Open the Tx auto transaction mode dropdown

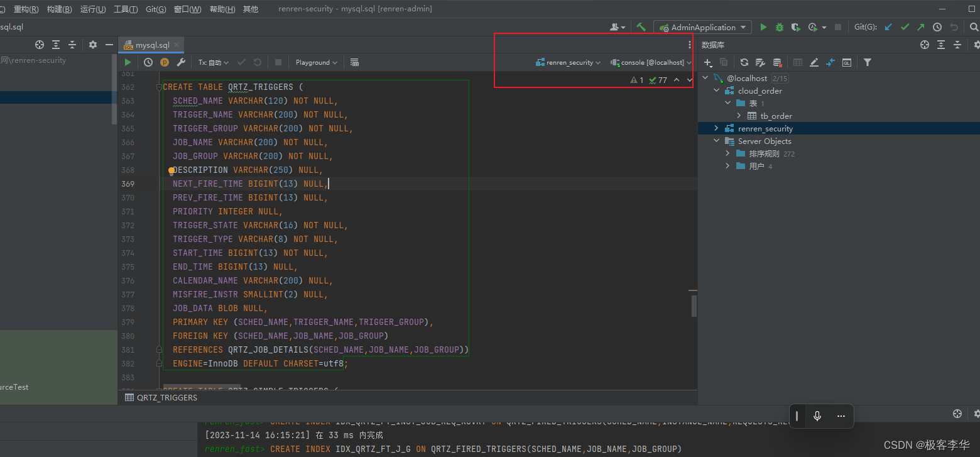214,62
